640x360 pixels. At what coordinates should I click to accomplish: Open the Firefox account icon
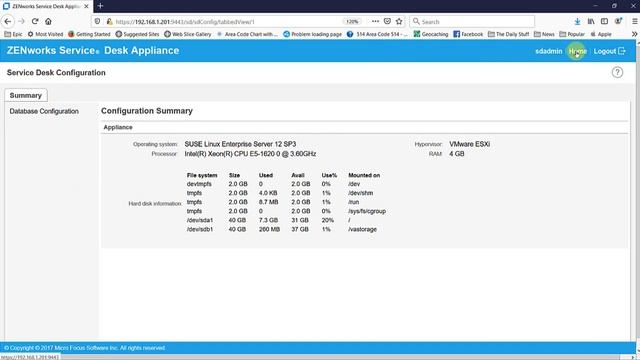coord(618,21)
